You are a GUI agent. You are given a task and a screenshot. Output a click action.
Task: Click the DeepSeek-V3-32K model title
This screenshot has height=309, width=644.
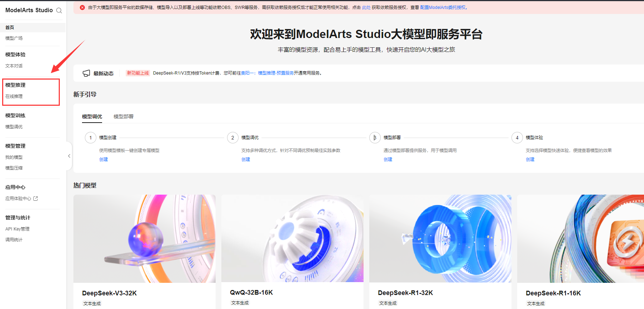109,293
